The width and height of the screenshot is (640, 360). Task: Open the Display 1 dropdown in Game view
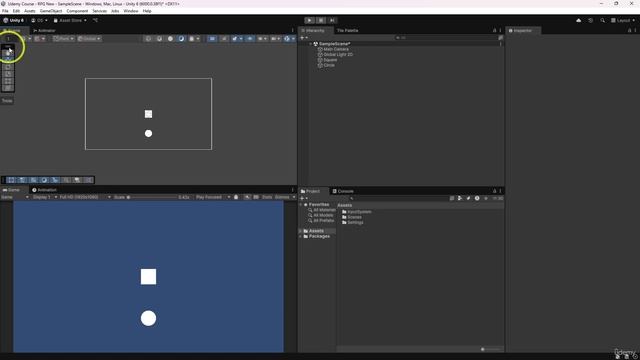(44, 197)
